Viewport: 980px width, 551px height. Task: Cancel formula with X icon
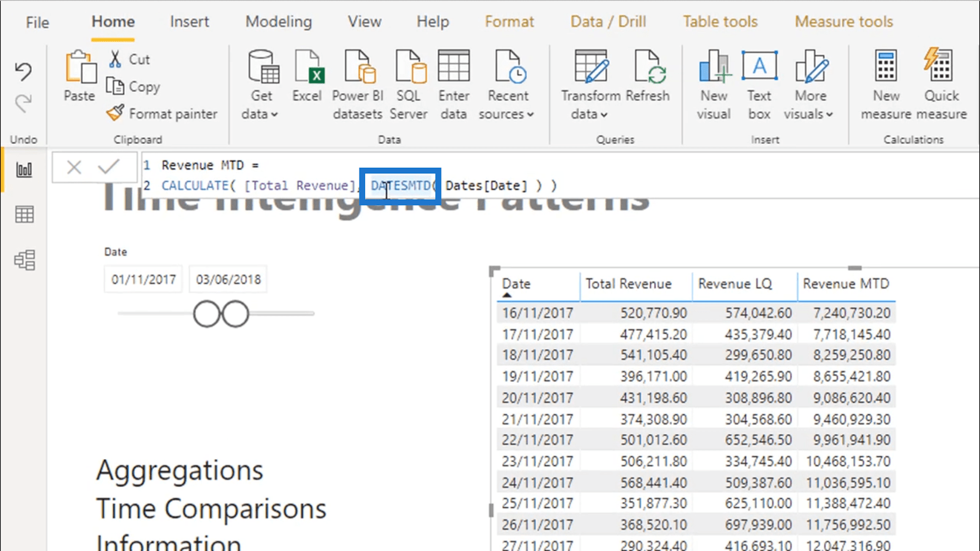[x=74, y=167]
